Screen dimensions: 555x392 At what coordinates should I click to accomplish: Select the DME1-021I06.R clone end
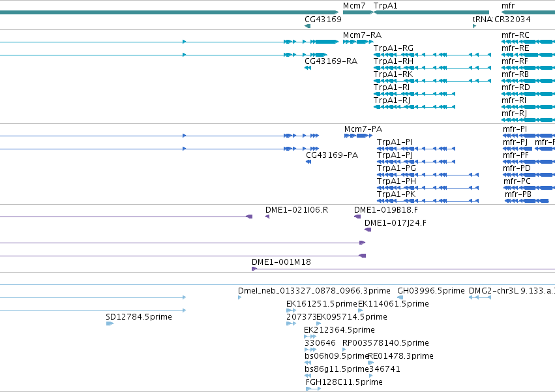[267, 217]
